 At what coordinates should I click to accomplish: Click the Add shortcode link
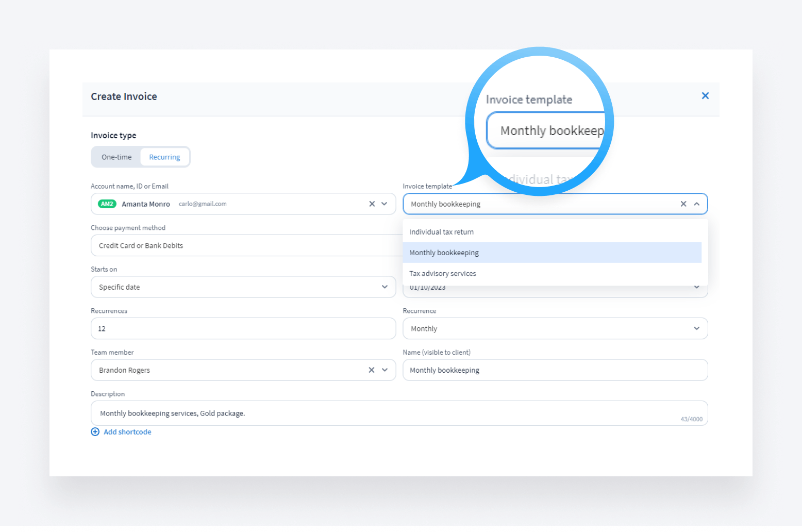click(x=127, y=432)
